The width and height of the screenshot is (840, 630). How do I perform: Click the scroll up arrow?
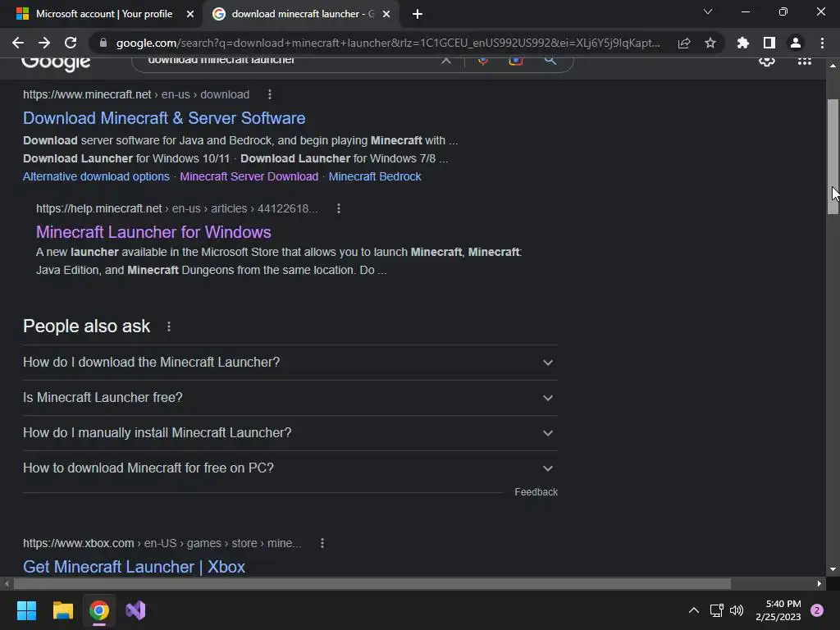833,65
